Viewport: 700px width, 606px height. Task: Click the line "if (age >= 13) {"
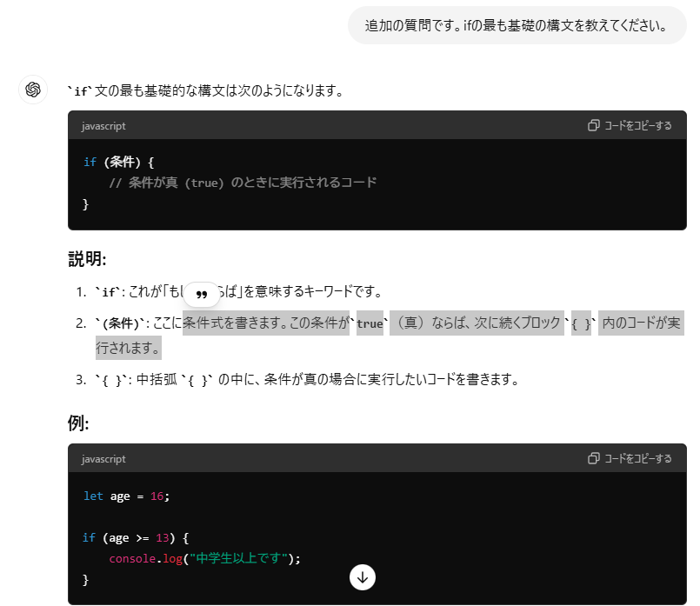[x=136, y=537]
